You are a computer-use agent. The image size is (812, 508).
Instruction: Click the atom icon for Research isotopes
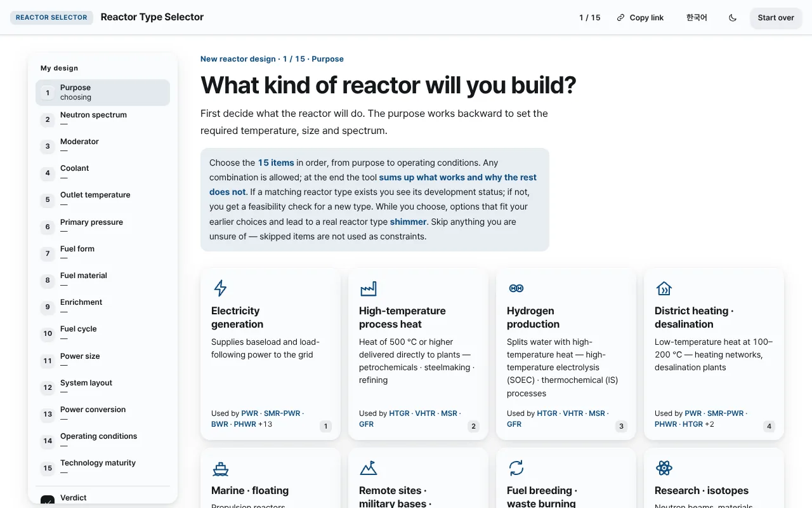tap(664, 469)
